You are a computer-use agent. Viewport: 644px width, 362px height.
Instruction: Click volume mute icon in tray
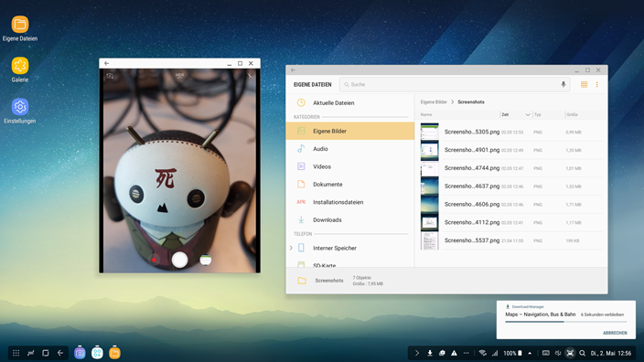coord(558,353)
